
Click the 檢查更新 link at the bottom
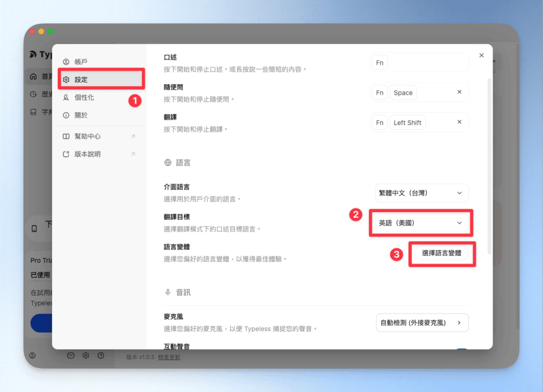click(x=169, y=356)
